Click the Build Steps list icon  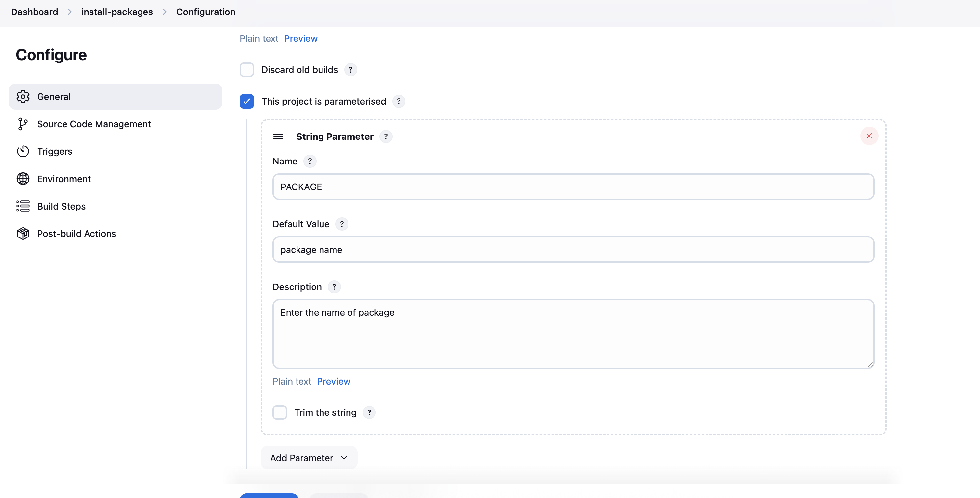click(23, 206)
